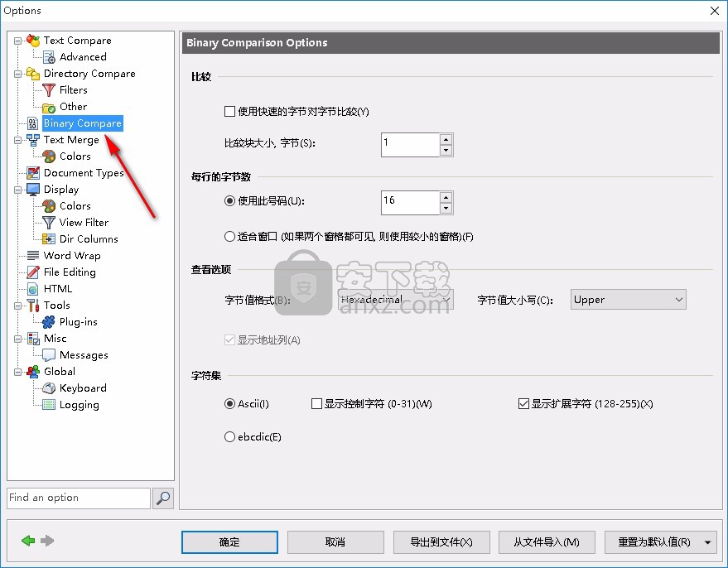Click the File Editing pencil icon
The image size is (728, 568).
33,272
